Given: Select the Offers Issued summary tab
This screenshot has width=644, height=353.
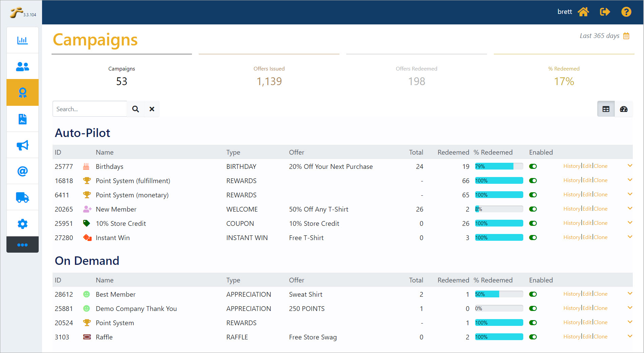Looking at the screenshot, I should (269, 76).
